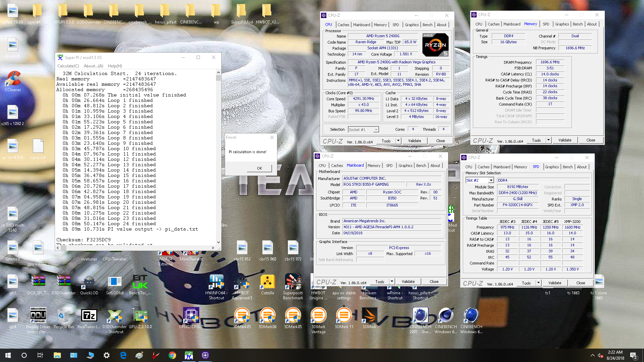Screen dimensions: 644x362
Task: Click Tools button in Mainboard window
Action: pos(380,282)
